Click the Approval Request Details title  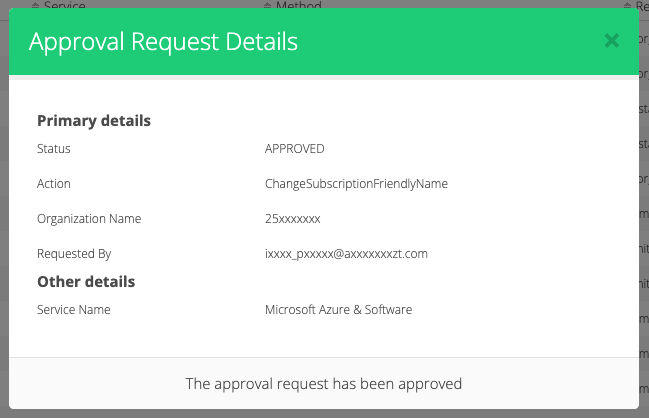pyautogui.click(x=163, y=42)
